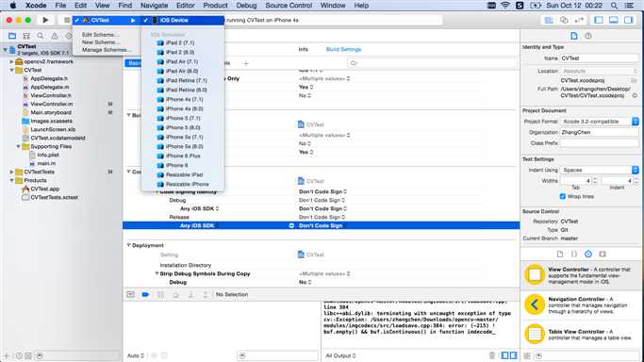Collapse the Supporting Files group
The height and width of the screenshot is (362, 644).
pyautogui.click(x=19, y=146)
